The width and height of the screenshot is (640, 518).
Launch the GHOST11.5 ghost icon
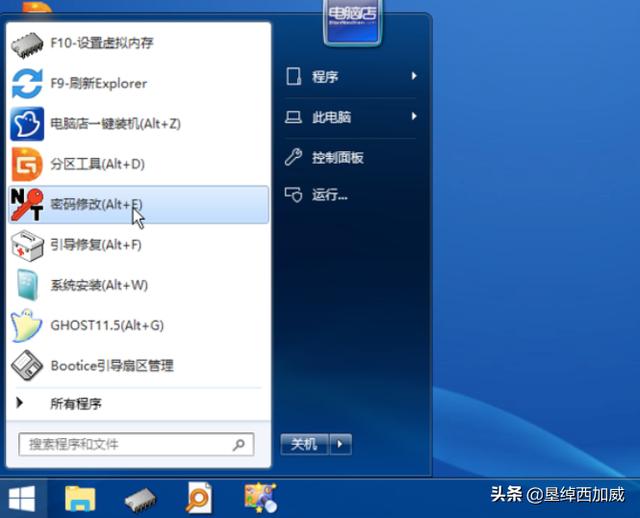click(27, 325)
